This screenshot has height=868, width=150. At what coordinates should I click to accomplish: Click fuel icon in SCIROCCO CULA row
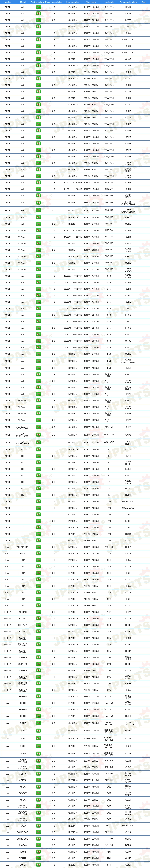point(39,832)
